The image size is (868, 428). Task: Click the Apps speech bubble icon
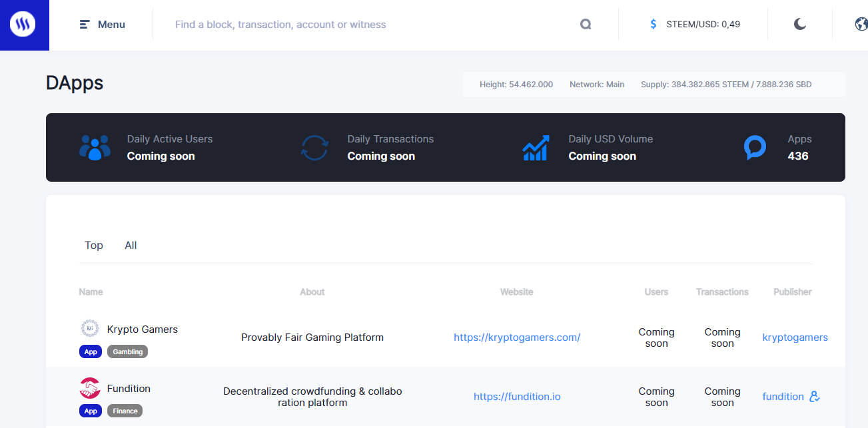click(755, 148)
